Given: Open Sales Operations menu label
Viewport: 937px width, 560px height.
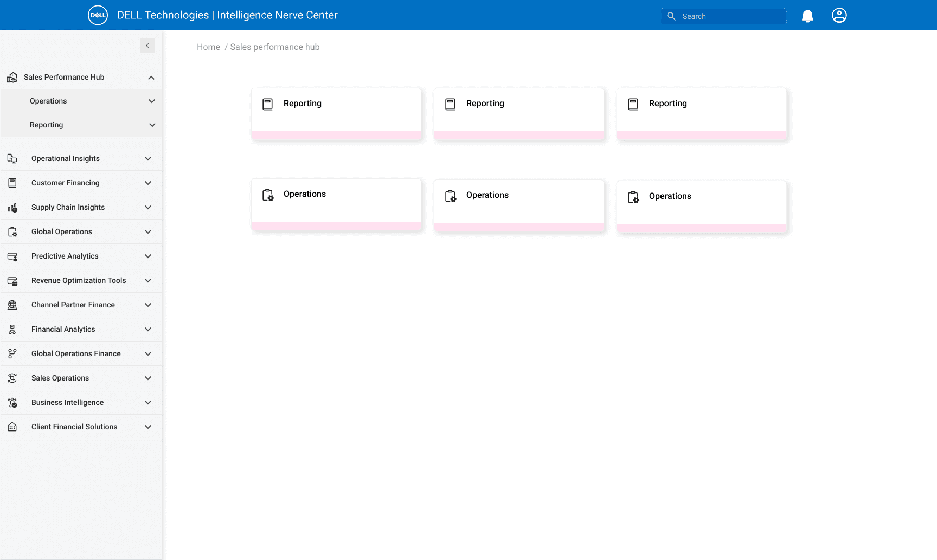Looking at the screenshot, I should [60, 378].
